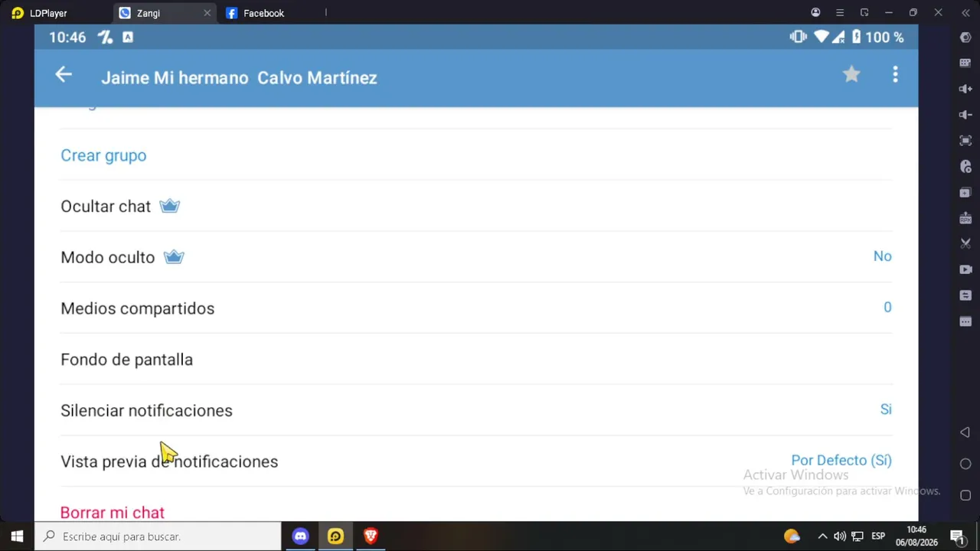Open the Windows notification center
Viewport: 980px width, 551px height.
click(957, 536)
